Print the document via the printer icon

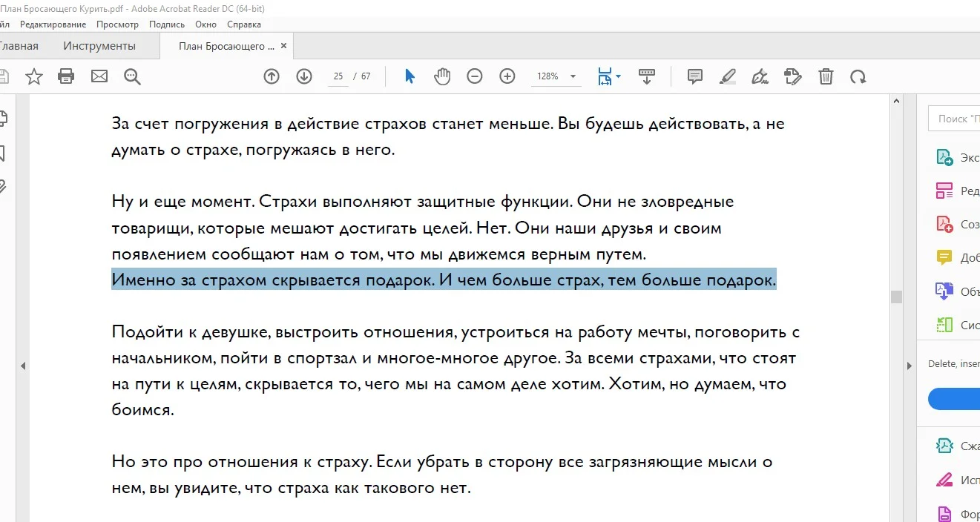tap(66, 76)
